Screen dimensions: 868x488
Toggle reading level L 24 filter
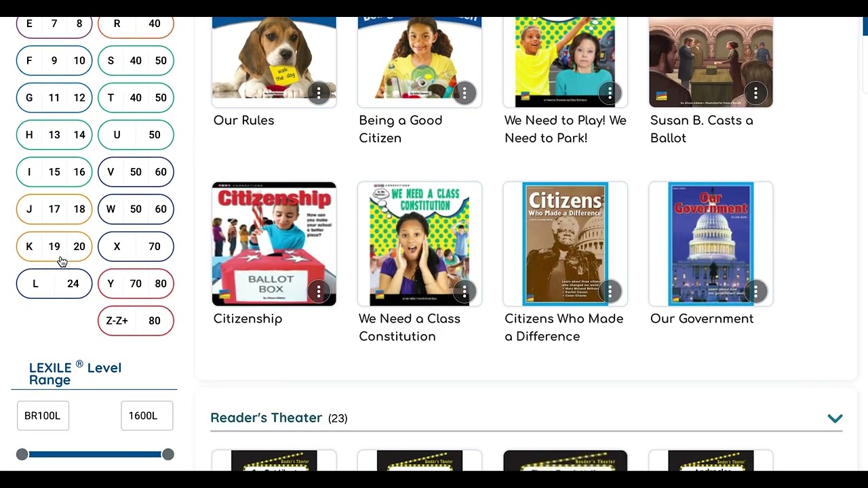54,284
